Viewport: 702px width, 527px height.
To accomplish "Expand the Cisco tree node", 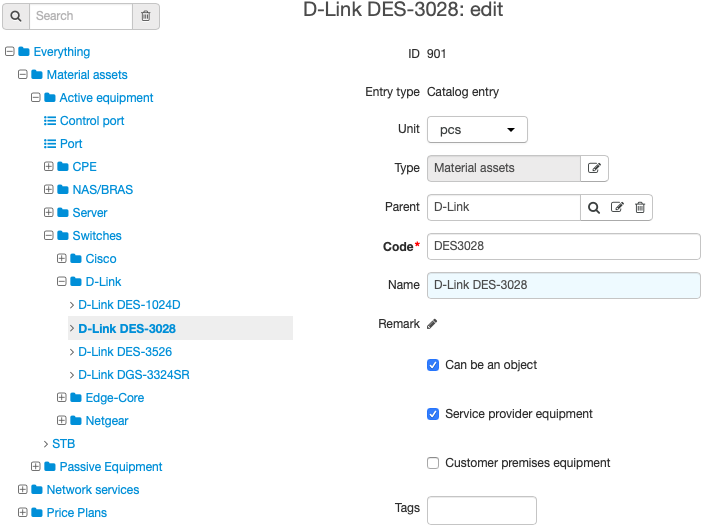I will 61,258.
